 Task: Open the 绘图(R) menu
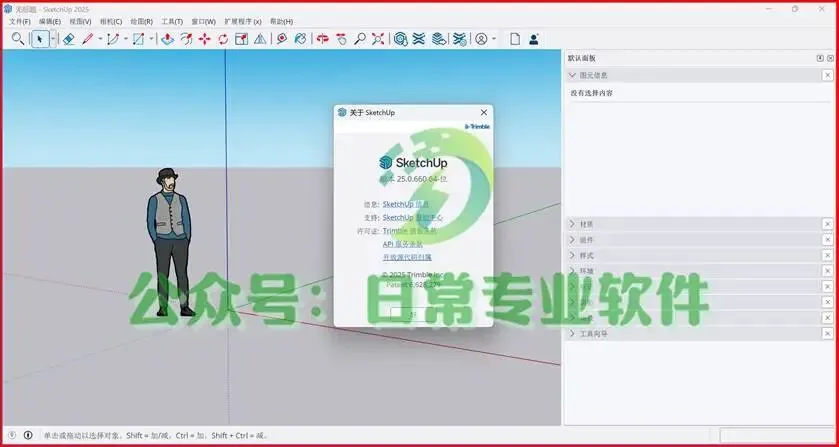point(142,22)
